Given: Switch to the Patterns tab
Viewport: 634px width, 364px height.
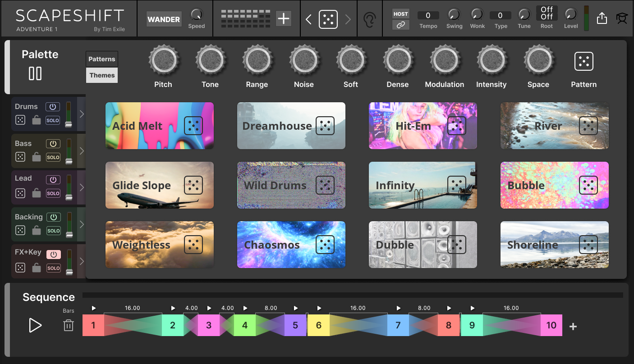Looking at the screenshot, I should pos(102,59).
